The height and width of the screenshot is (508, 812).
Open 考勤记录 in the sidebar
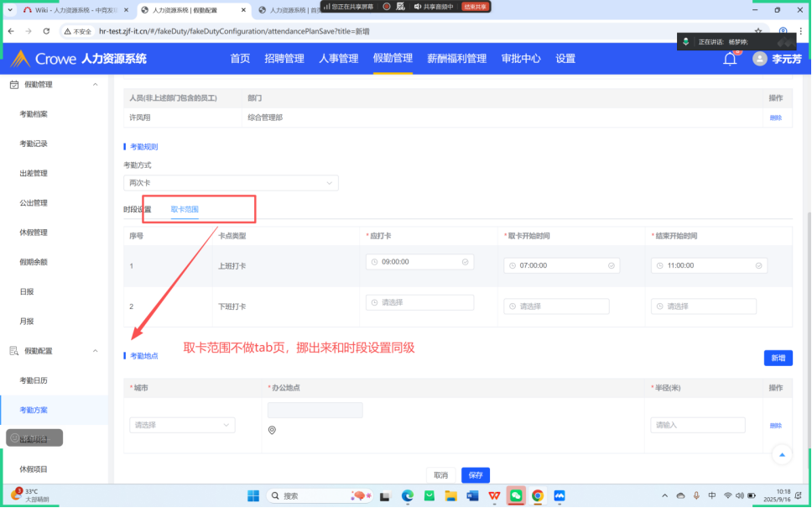(x=34, y=144)
